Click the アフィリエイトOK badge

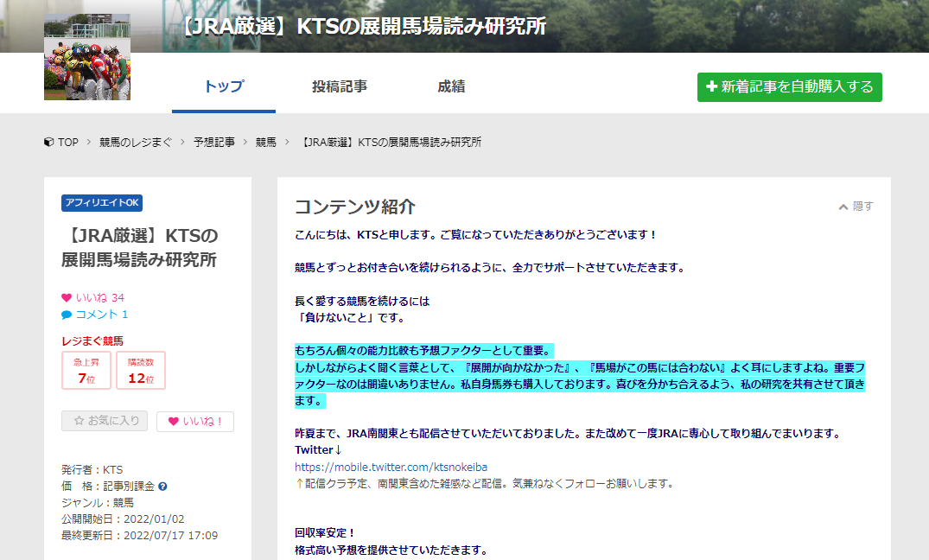click(x=102, y=203)
